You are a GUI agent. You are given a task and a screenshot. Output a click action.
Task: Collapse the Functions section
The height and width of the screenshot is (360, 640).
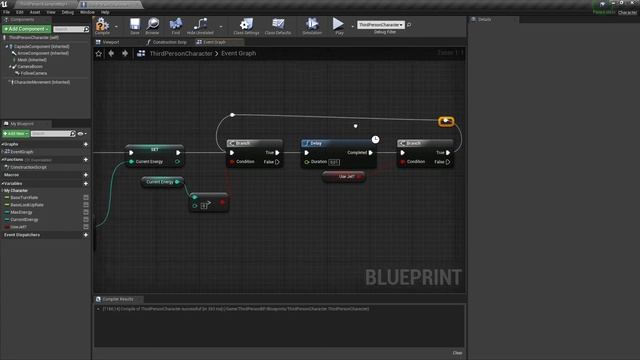2,160
